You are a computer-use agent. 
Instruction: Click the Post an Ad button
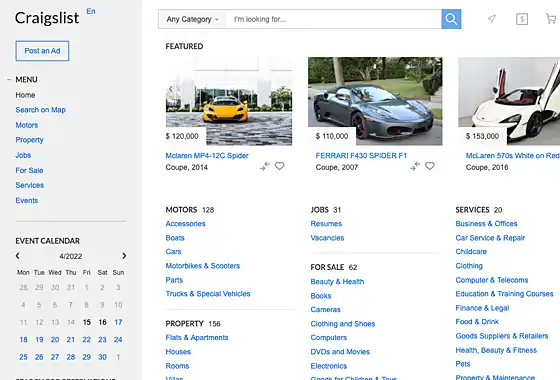pos(42,51)
